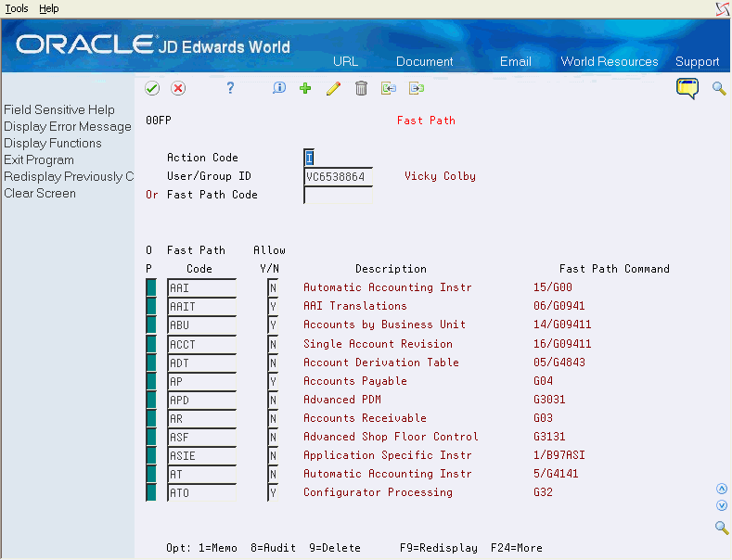The height and width of the screenshot is (560, 732).
Task: Click the description 'AAI Translations'
Action: (x=354, y=306)
